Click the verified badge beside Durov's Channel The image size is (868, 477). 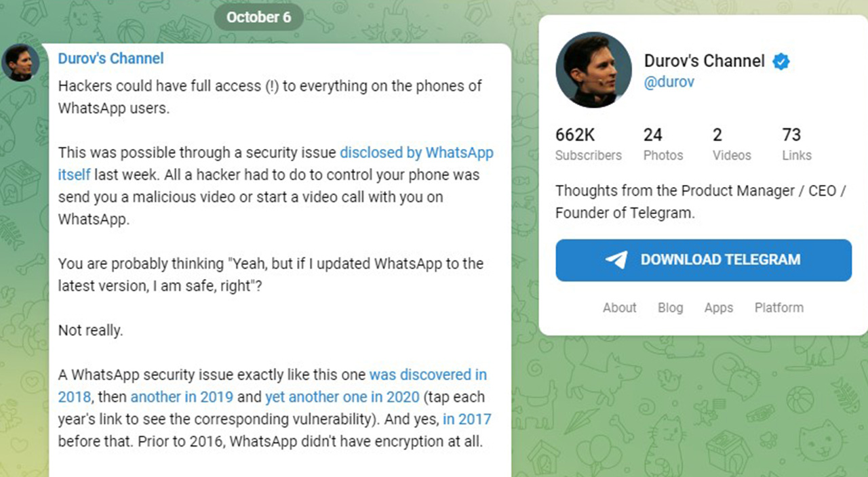pos(781,62)
